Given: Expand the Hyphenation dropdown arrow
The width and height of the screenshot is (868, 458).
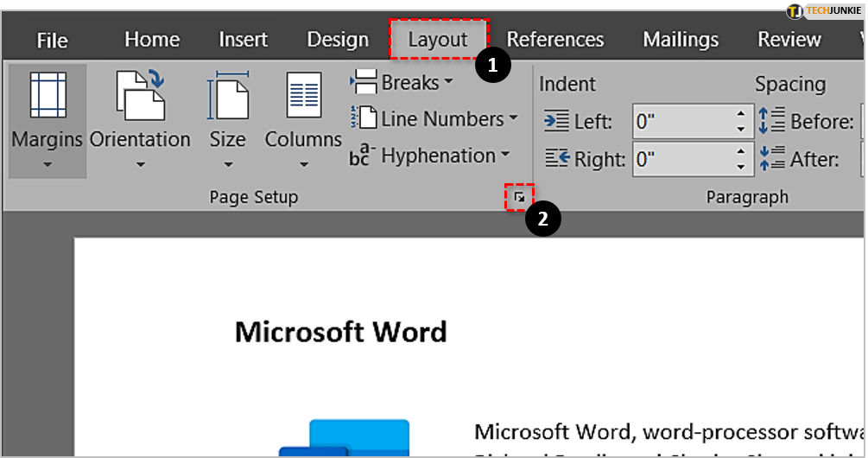Looking at the screenshot, I should click(504, 156).
